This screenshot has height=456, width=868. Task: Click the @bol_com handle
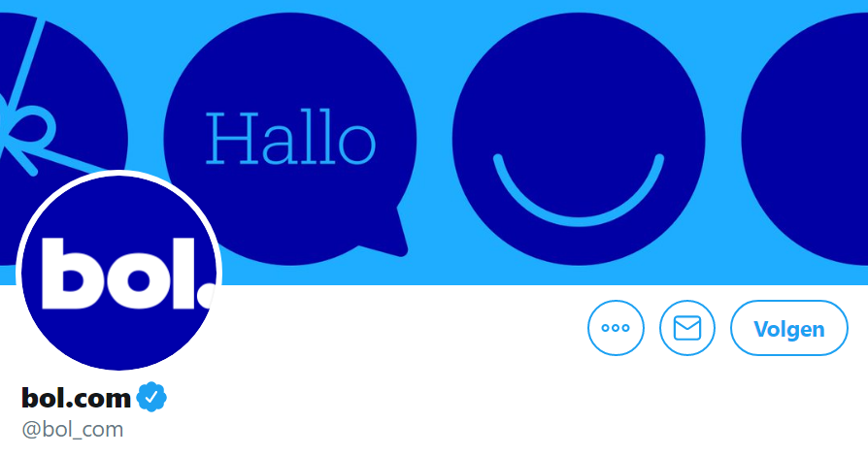[x=73, y=430]
